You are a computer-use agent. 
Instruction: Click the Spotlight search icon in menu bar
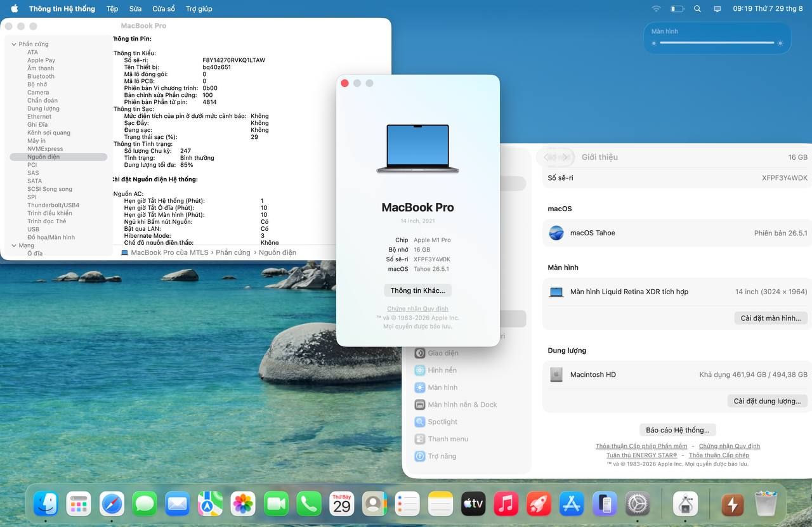[x=697, y=9]
